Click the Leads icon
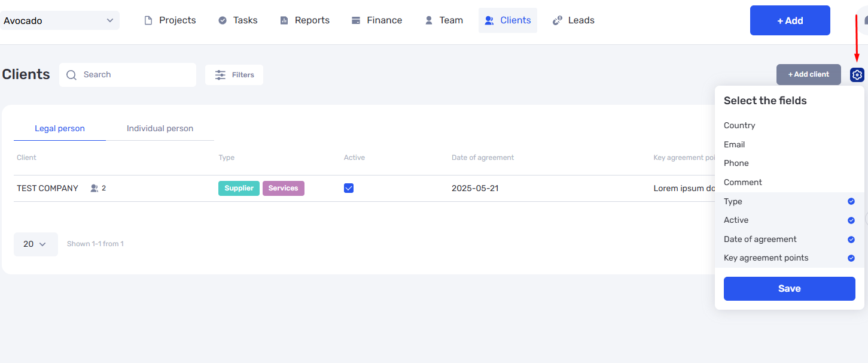 tap(558, 20)
